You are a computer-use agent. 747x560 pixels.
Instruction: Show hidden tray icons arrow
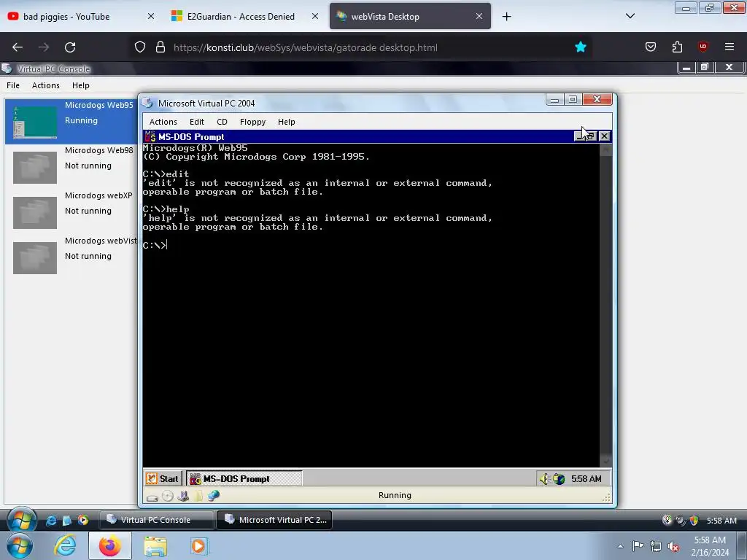point(620,546)
